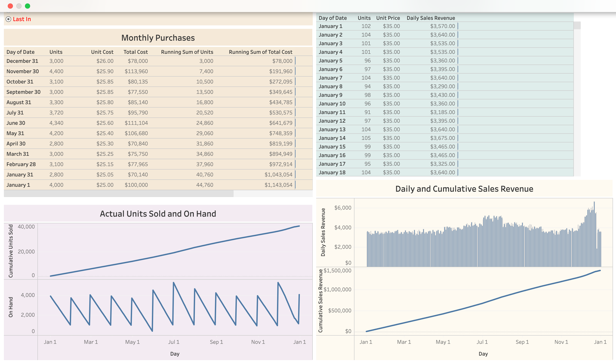616x364 pixels.
Task: Click the On Hand axis label
Action: pos(11,307)
